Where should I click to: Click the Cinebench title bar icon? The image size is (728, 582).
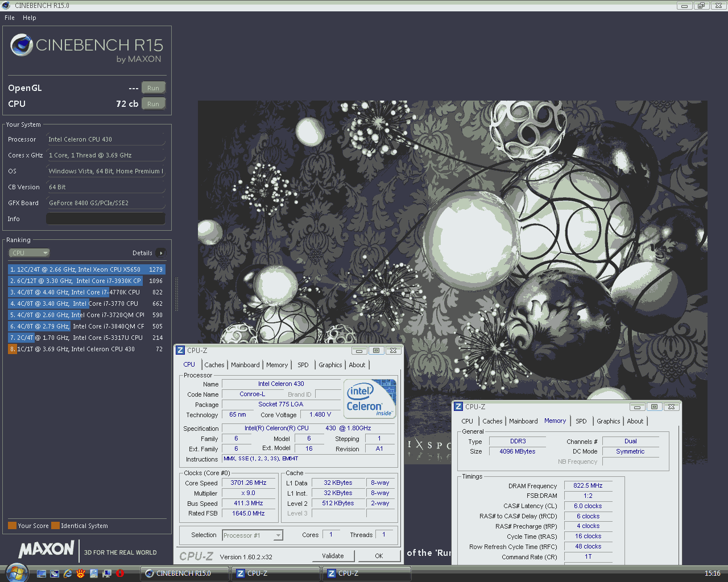click(6, 6)
